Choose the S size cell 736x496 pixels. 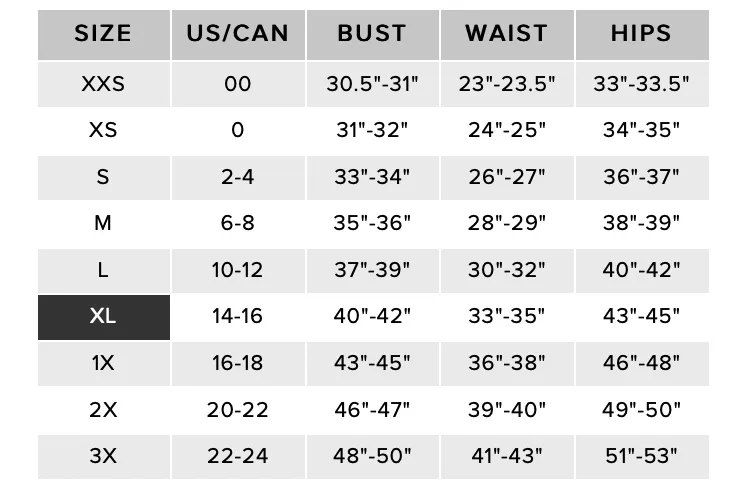[x=104, y=177]
